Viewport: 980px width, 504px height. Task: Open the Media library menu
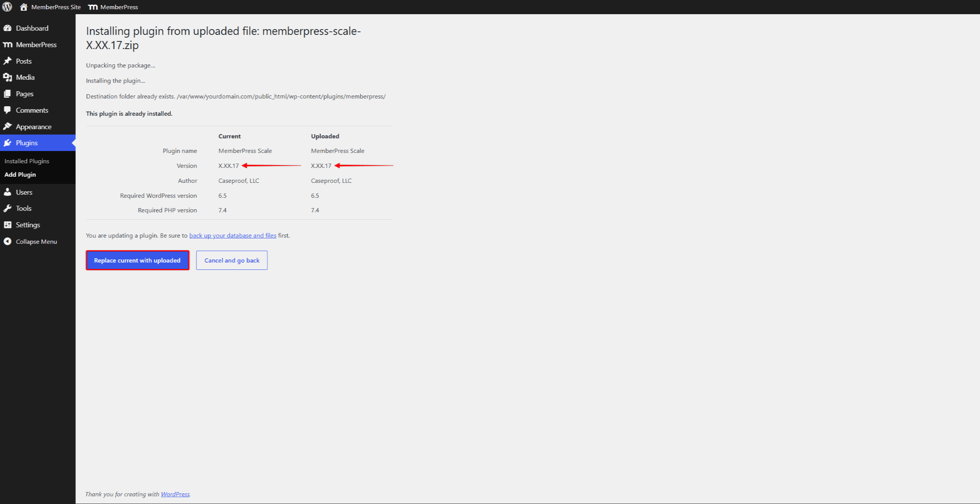pos(38,77)
